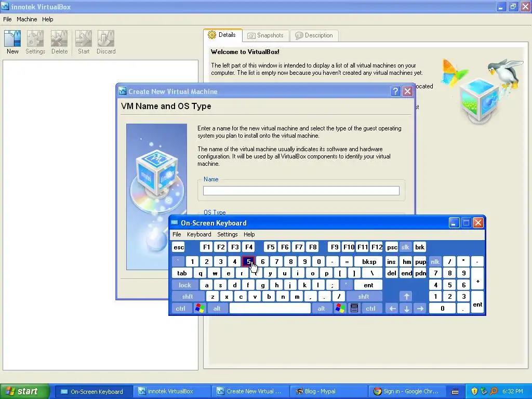This screenshot has width=532, height=399.
Task: Click the Start toolbar icon in VirtualBox
Action: pyautogui.click(x=84, y=42)
